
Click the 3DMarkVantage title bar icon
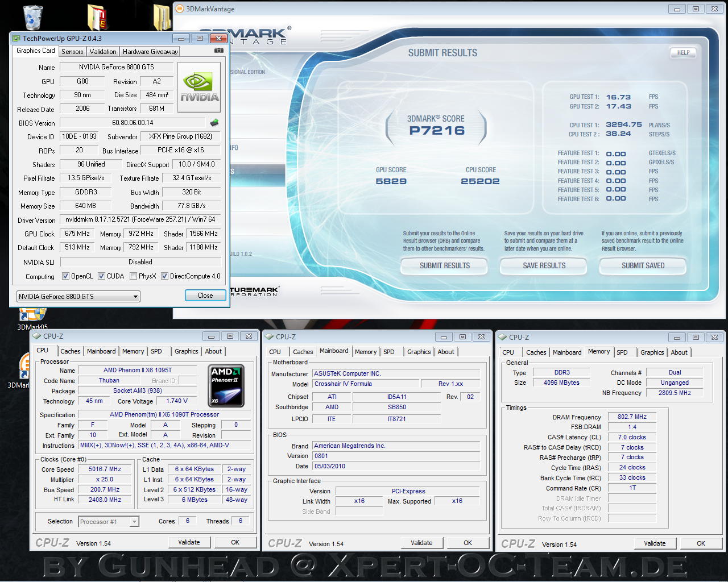coord(180,9)
